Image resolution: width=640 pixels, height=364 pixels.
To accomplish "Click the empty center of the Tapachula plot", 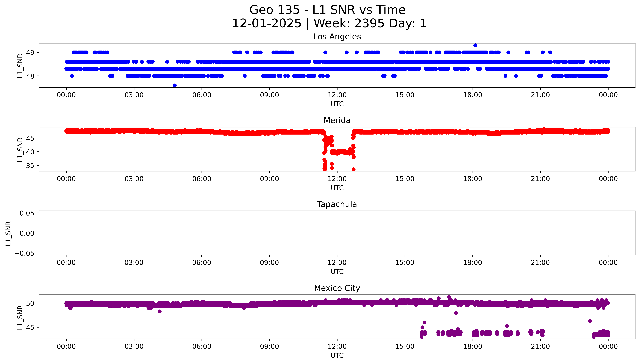I will (x=337, y=233).
